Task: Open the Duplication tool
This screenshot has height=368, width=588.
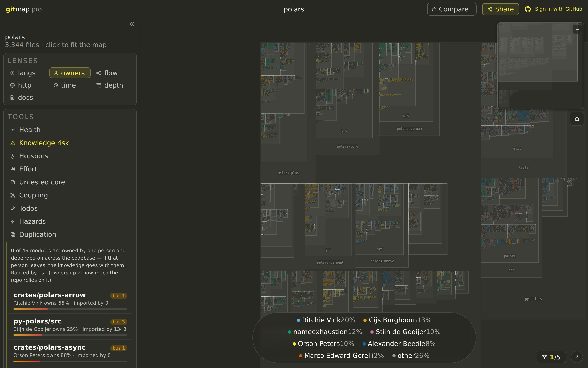Action: pyautogui.click(x=70, y=234)
